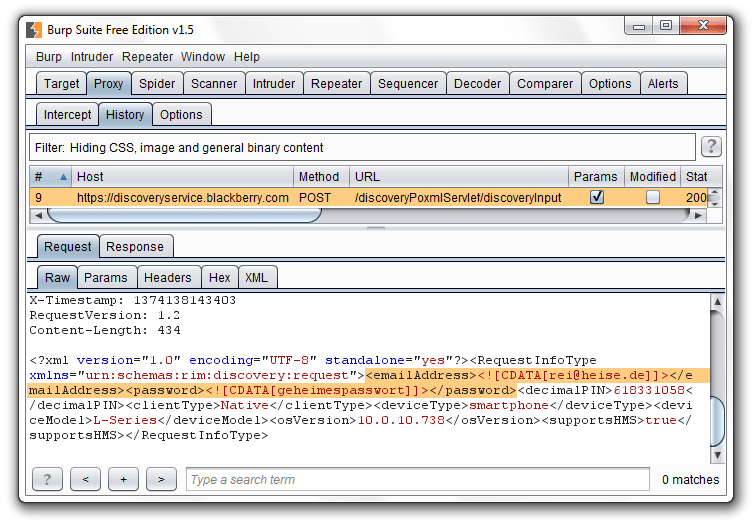Click the 200 status cell
This screenshot has width=753, height=525.
(x=696, y=198)
